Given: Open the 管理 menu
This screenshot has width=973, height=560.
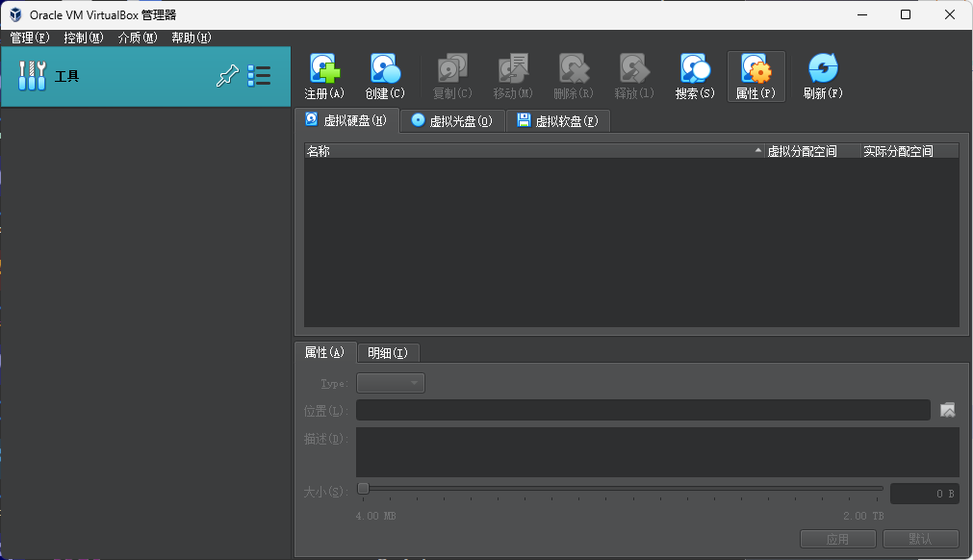Looking at the screenshot, I should coord(29,38).
